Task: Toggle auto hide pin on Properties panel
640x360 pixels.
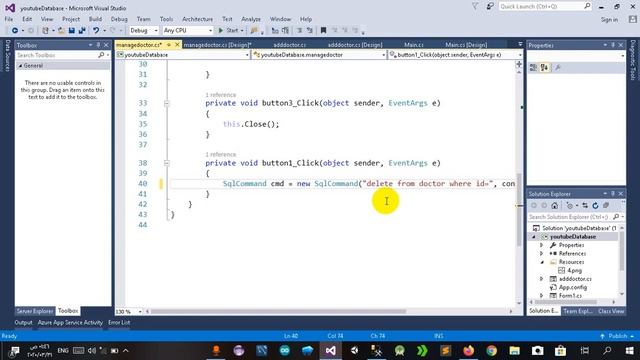Action: tap(613, 45)
